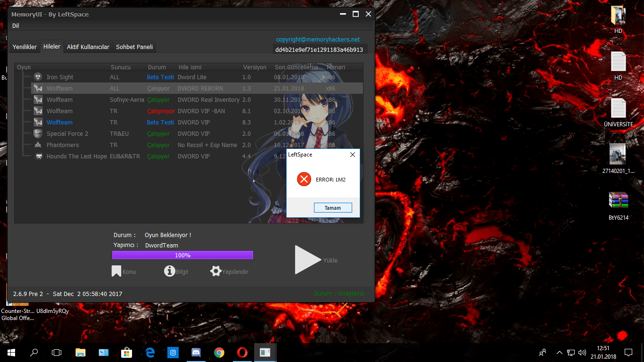Click the Yükle play arrow
644x362 pixels.
pyautogui.click(x=308, y=260)
